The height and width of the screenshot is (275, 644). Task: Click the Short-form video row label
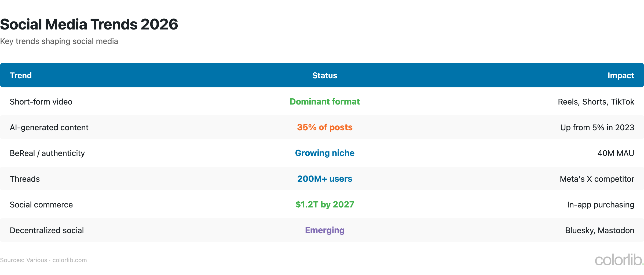coord(41,102)
